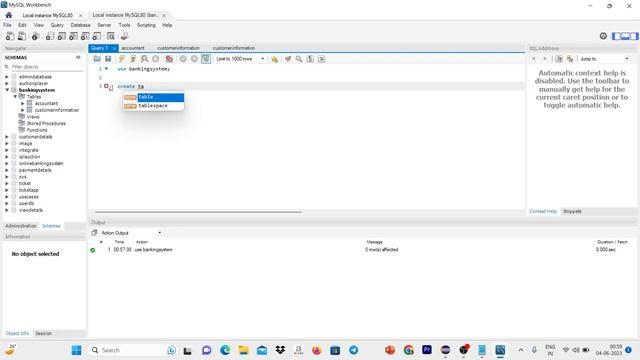Viewport: 640px width, 360px height.
Task: Go to the Workbench home screen
Action: point(9,15)
